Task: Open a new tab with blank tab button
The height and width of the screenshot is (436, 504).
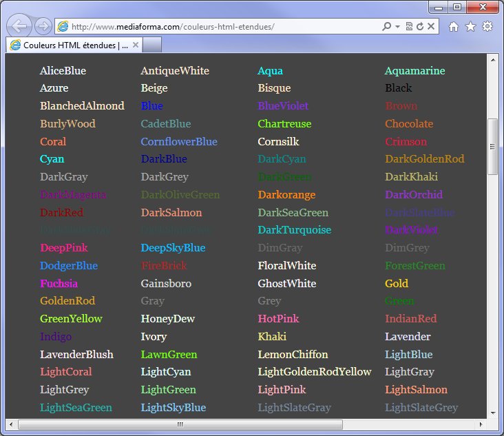Action: click(152, 45)
